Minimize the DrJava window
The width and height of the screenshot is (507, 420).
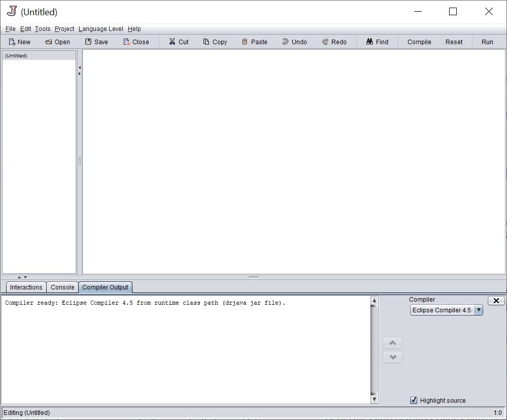(x=418, y=12)
